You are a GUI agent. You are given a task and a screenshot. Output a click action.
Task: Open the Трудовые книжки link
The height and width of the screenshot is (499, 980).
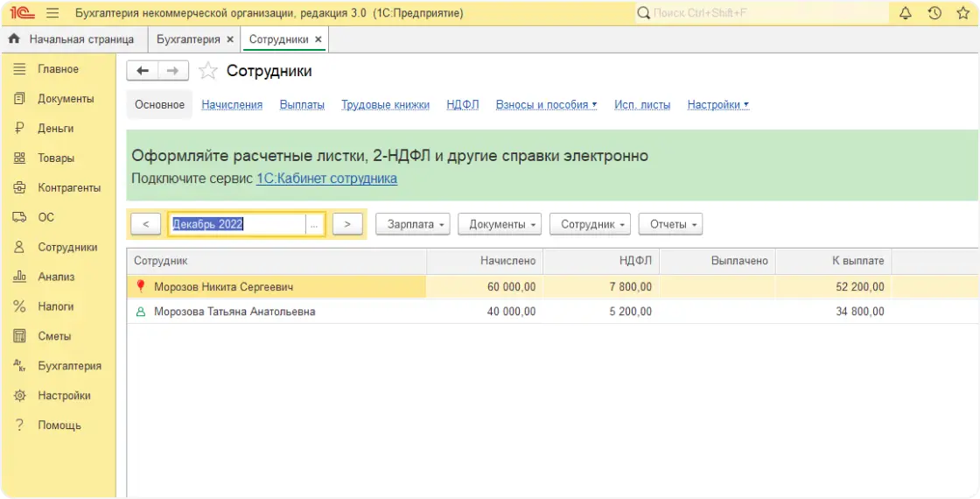pos(386,105)
